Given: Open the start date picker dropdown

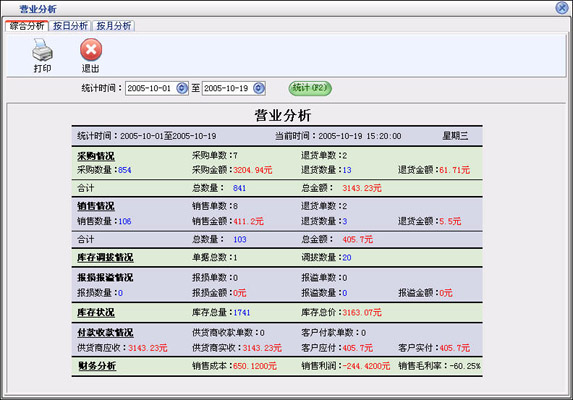Looking at the screenshot, I should (182, 88).
